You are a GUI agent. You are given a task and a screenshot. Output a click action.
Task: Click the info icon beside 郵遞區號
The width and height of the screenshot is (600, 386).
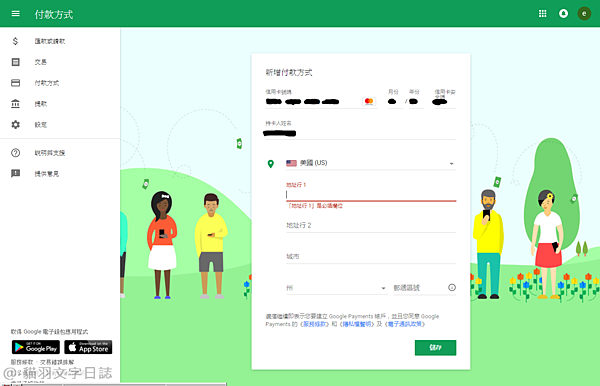[452, 287]
